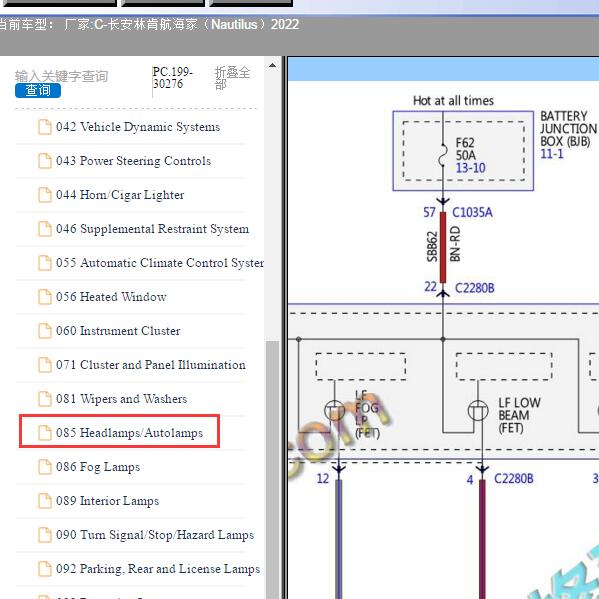Click connector label C2280B near pin 4

pos(513,478)
